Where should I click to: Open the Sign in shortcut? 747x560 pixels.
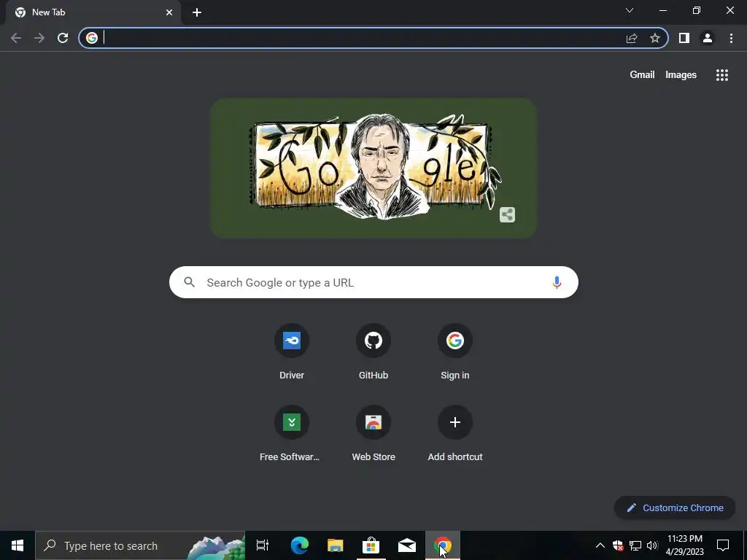pos(455,352)
